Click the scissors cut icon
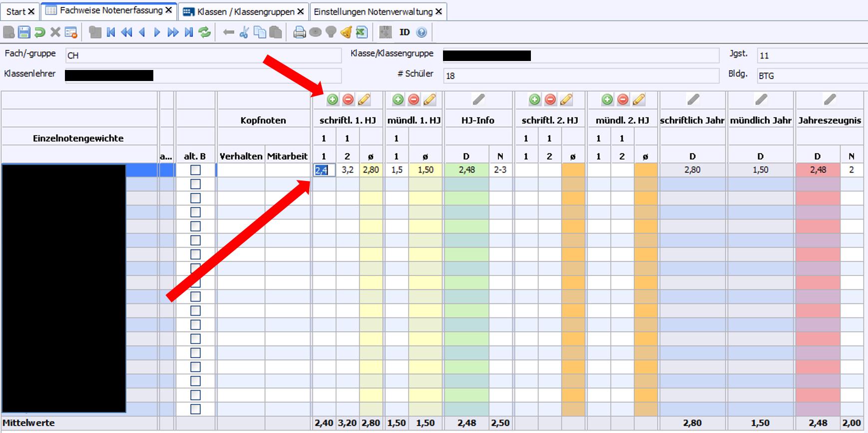The width and height of the screenshot is (868, 433). coord(244,32)
